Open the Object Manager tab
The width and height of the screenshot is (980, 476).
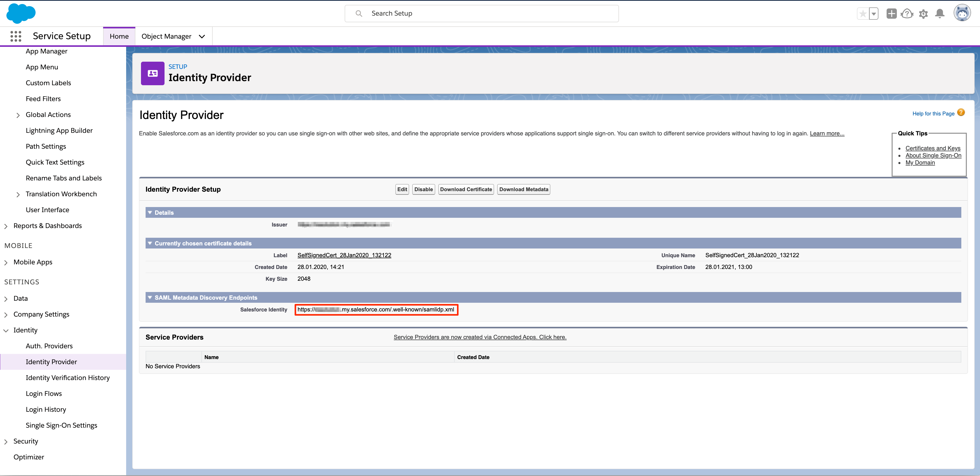166,36
